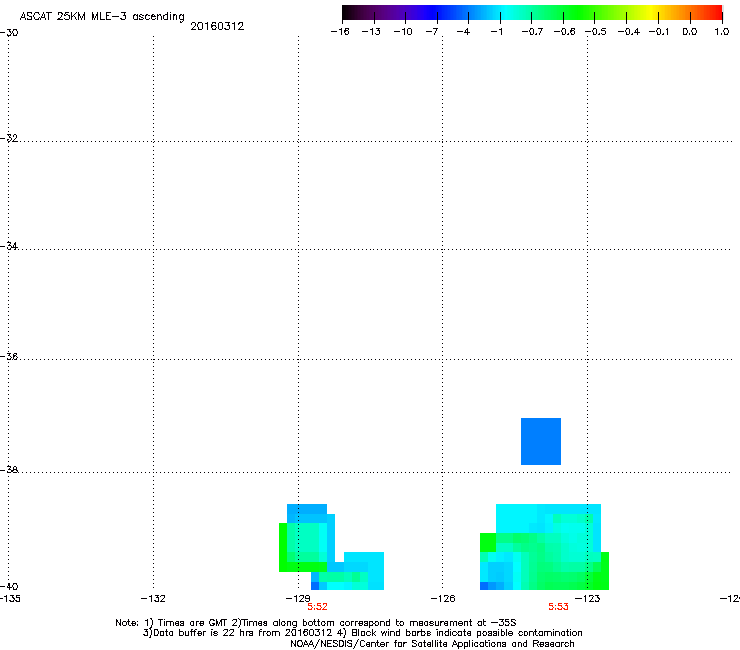Click the -4 color scale label
The height and width of the screenshot is (650, 740).
[463, 32]
